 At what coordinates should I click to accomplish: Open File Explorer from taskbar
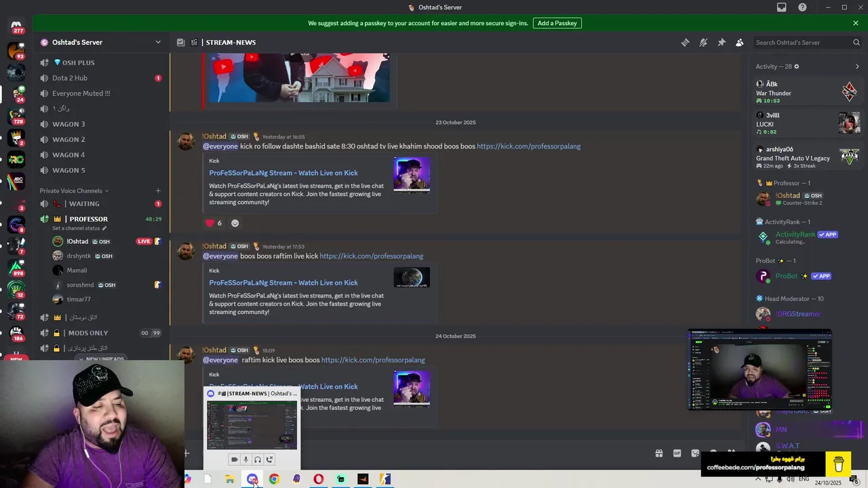tap(230, 479)
